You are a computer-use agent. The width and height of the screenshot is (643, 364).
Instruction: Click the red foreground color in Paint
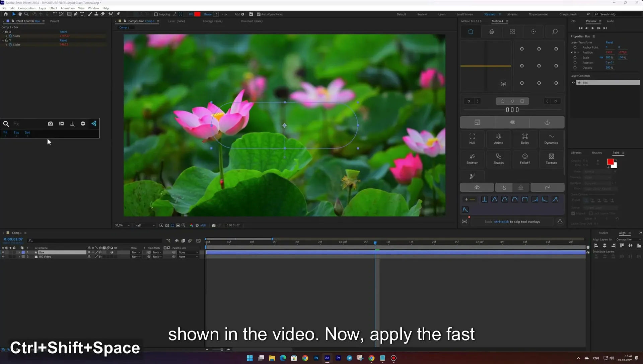(x=610, y=162)
